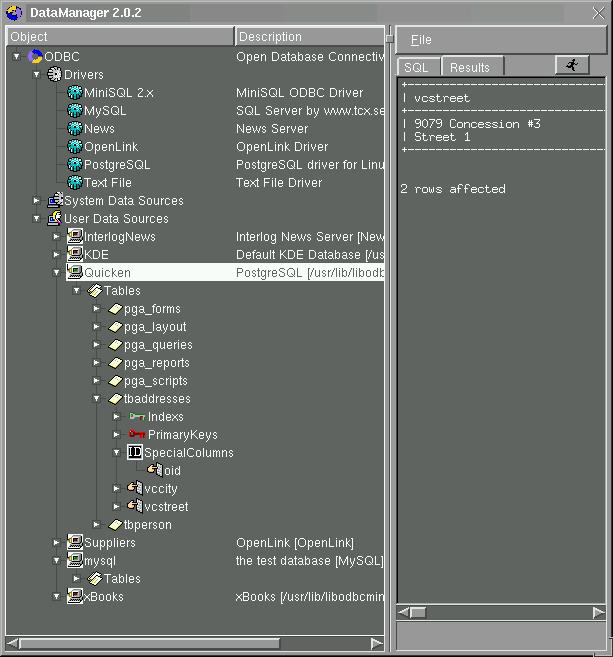The width and height of the screenshot is (613, 657).
Task: Click the pga_forms table icon
Action: coord(115,309)
